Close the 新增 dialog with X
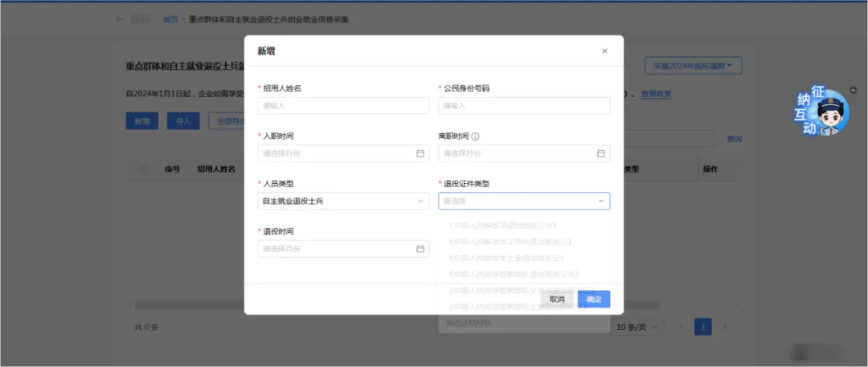Image resolution: width=868 pixels, height=367 pixels. click(604, 51)
